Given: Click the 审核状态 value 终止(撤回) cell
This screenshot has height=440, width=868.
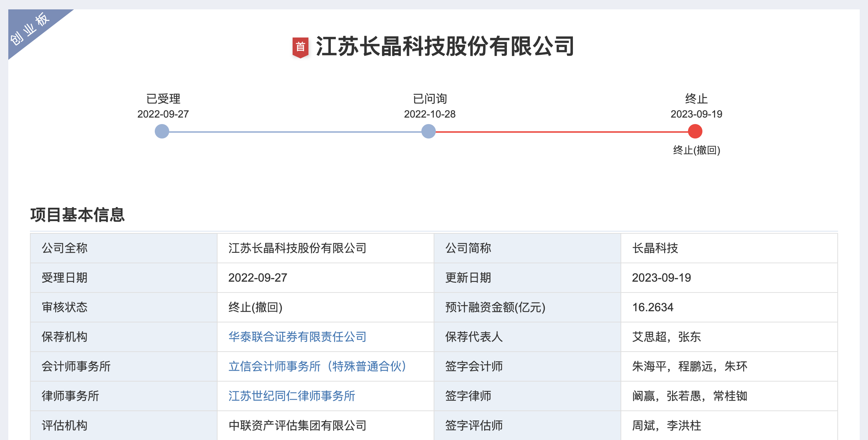Looking at the screenshot, I should 255,307.
